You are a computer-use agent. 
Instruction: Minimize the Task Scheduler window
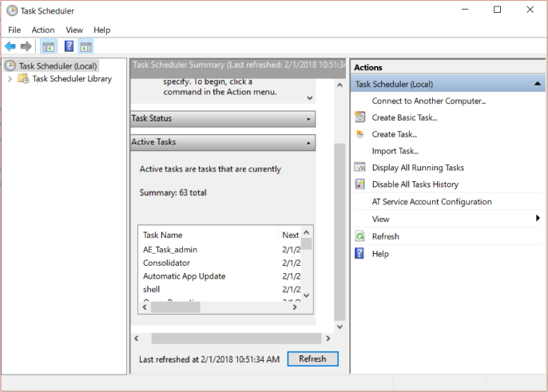[465, 10]
